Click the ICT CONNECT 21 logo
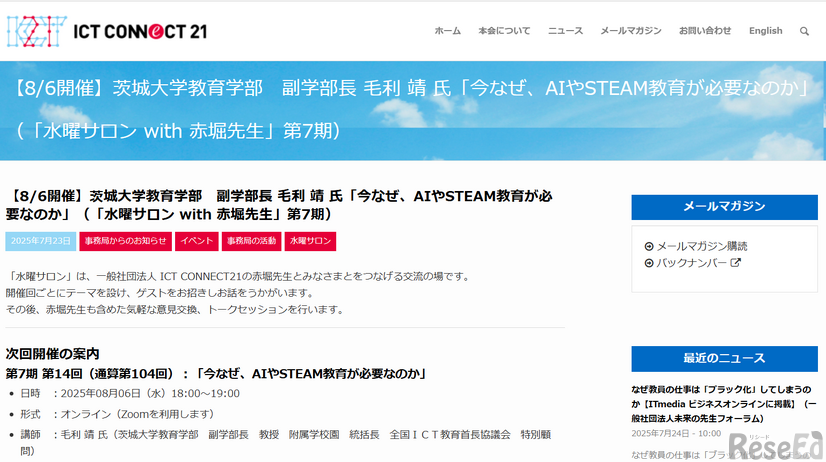The height and width of the screenshot is (462, 826). click(x=107, y=32)
